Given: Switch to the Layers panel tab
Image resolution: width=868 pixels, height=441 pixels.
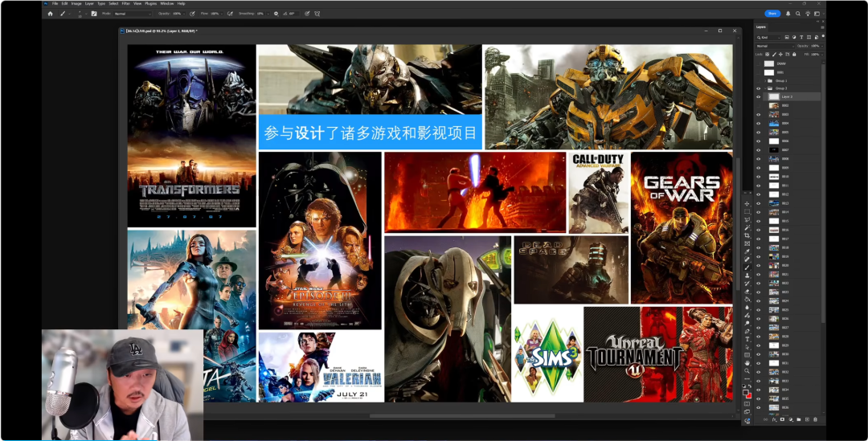Looking at the screenshot, I should [761, 27].
